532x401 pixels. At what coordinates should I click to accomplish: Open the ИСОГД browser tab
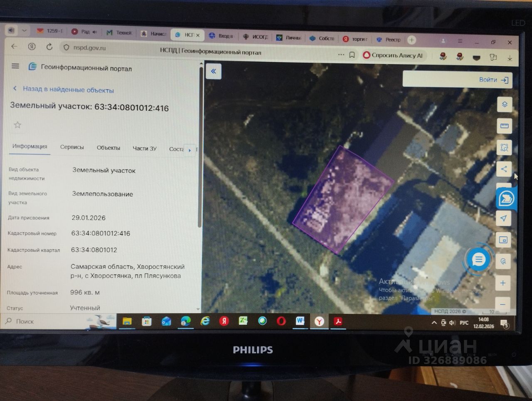pyautogui.click(x=256, y=37)
